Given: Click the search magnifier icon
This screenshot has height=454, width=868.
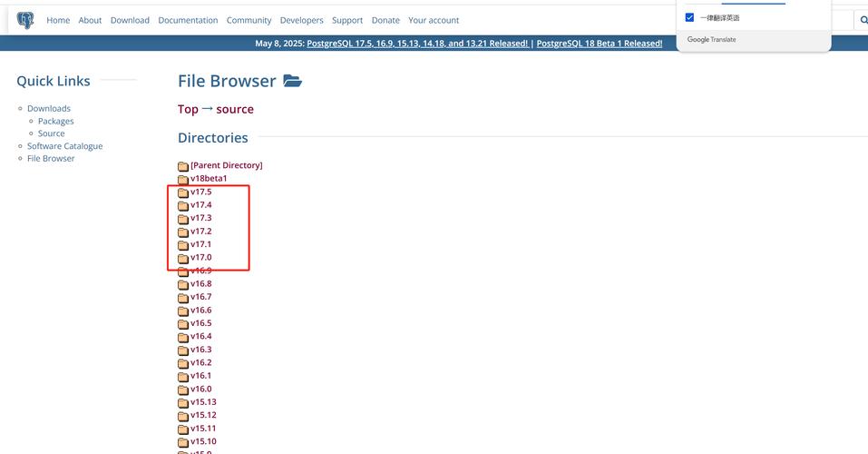Looking at the screenshot, I should 863,20.
